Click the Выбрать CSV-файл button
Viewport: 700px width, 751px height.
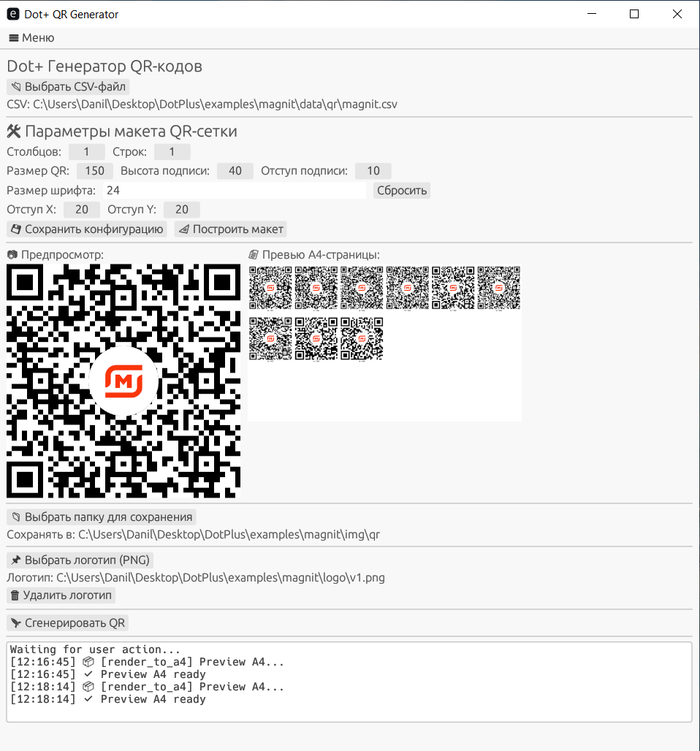(68, 87)
